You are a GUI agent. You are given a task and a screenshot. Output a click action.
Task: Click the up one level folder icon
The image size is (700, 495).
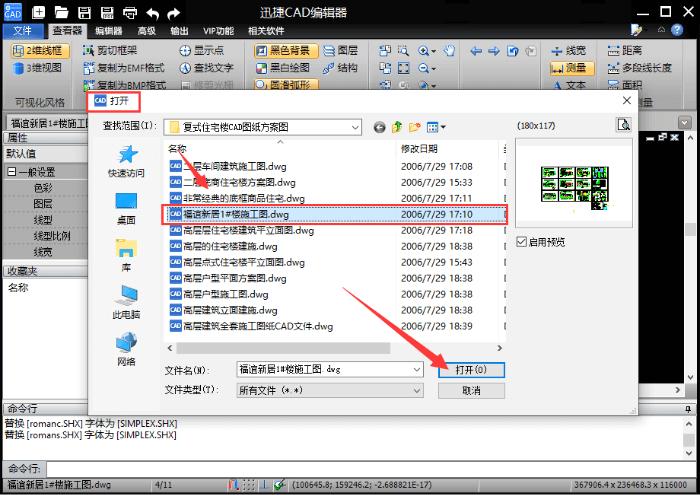click(x=396, y=128)
